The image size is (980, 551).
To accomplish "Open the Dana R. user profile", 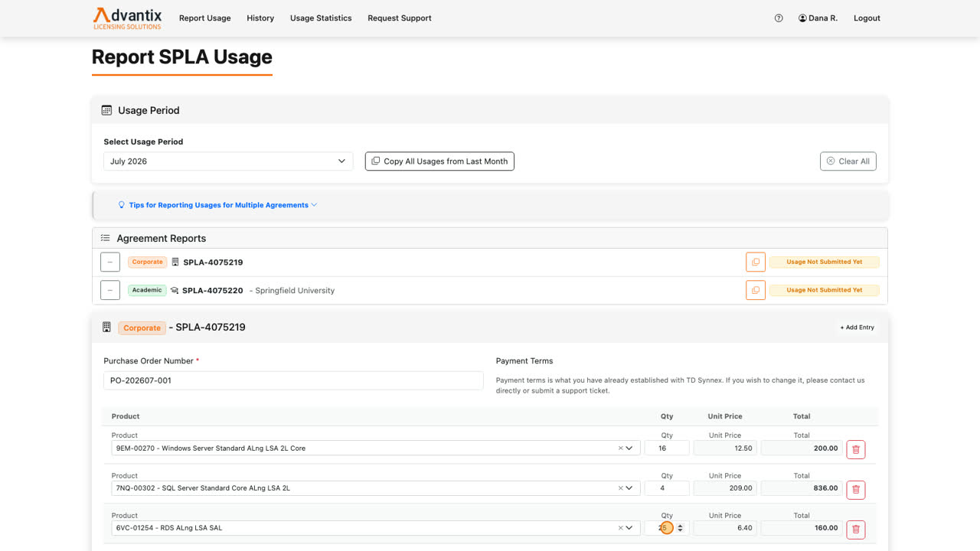I will (818, 18).
